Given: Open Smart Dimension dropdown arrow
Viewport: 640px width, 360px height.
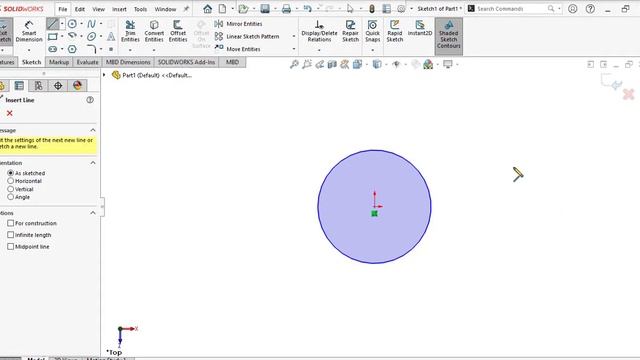Looking at the screenshot, I should tap(29, 50).
